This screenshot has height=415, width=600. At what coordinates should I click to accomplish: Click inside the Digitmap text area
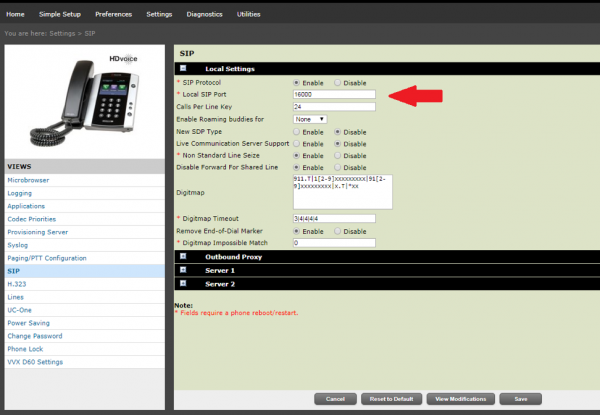[x=342, y=192]
